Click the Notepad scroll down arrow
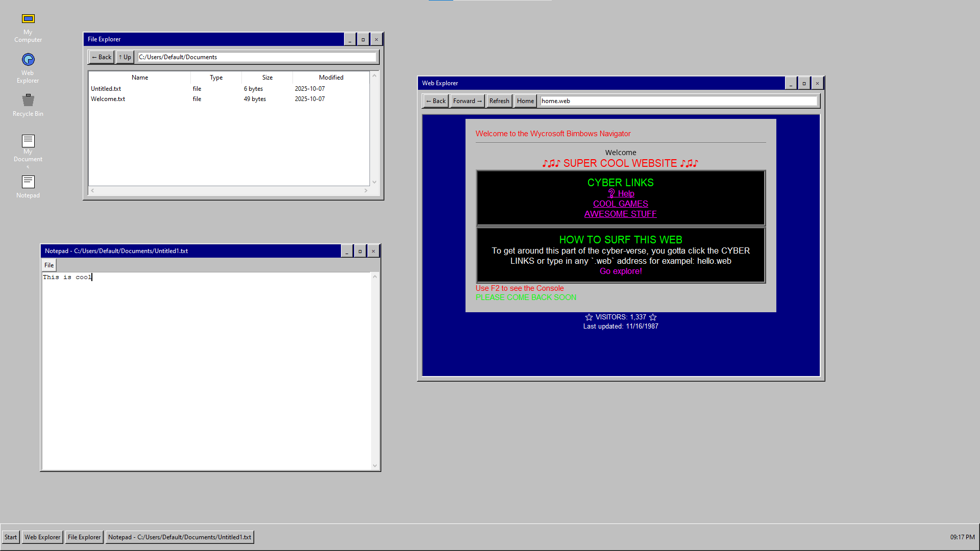 (375, 465)
